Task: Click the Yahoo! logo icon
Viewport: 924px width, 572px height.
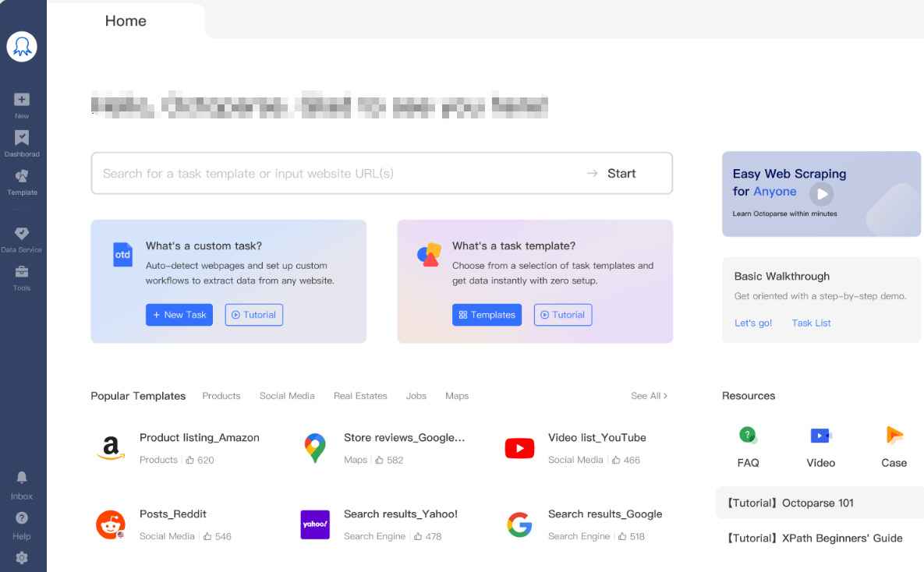Action: pyautogui.click(x=315, y=524)
